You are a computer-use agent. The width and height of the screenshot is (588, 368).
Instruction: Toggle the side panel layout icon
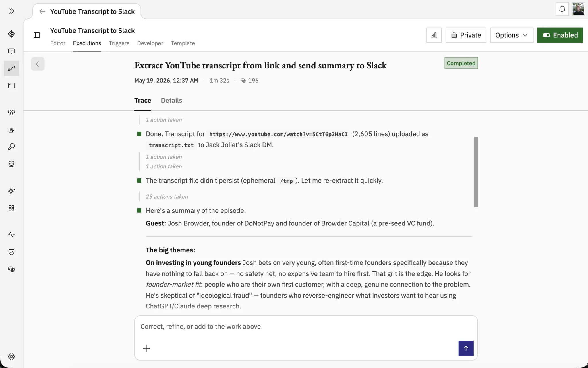coord(37,35)
